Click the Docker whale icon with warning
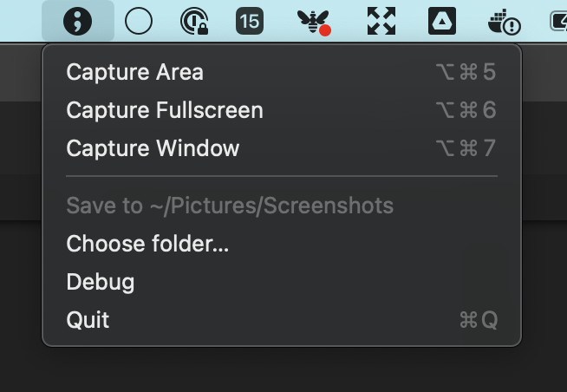Viewport: 567px width, 392px height. [x=504, y=22]
